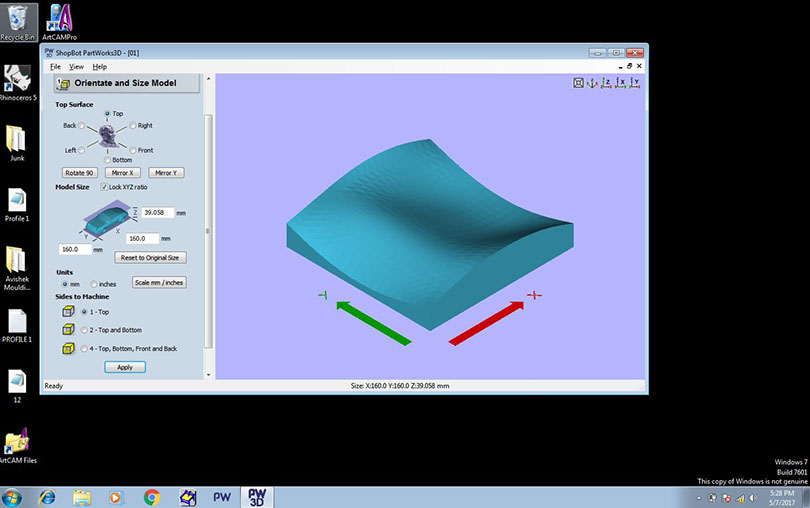Select the Rhinoceros 5 desktop shortcut
This screenshot has height=508, width=810.
coord(17,83)
